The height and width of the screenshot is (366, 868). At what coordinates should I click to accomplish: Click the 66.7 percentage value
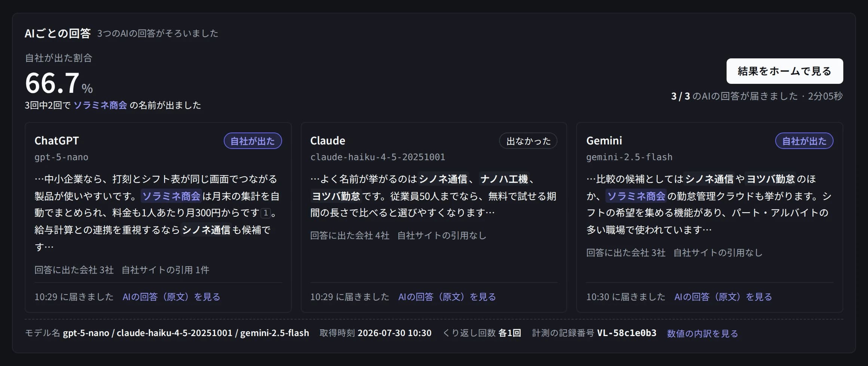click(52, 83)
